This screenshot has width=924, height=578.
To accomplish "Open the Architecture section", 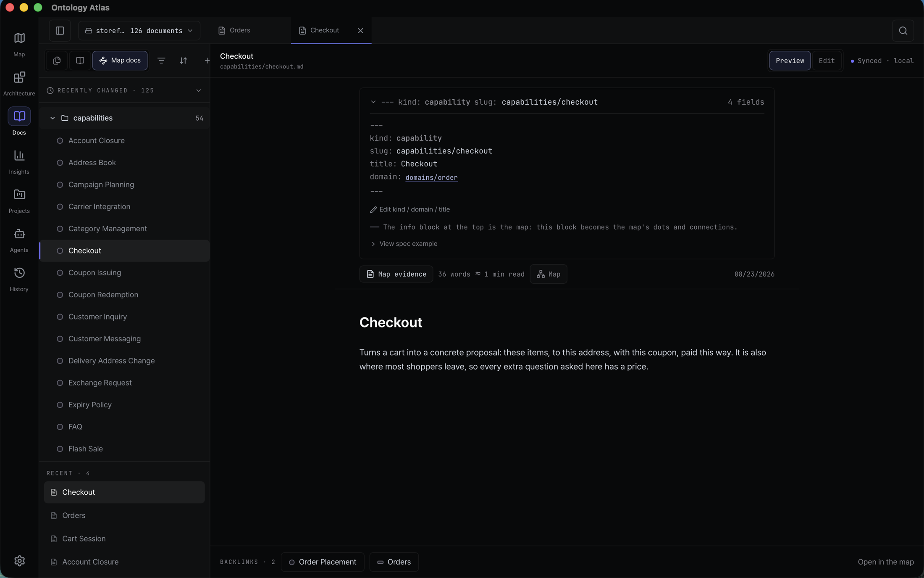I will click(x=19, y=84).
